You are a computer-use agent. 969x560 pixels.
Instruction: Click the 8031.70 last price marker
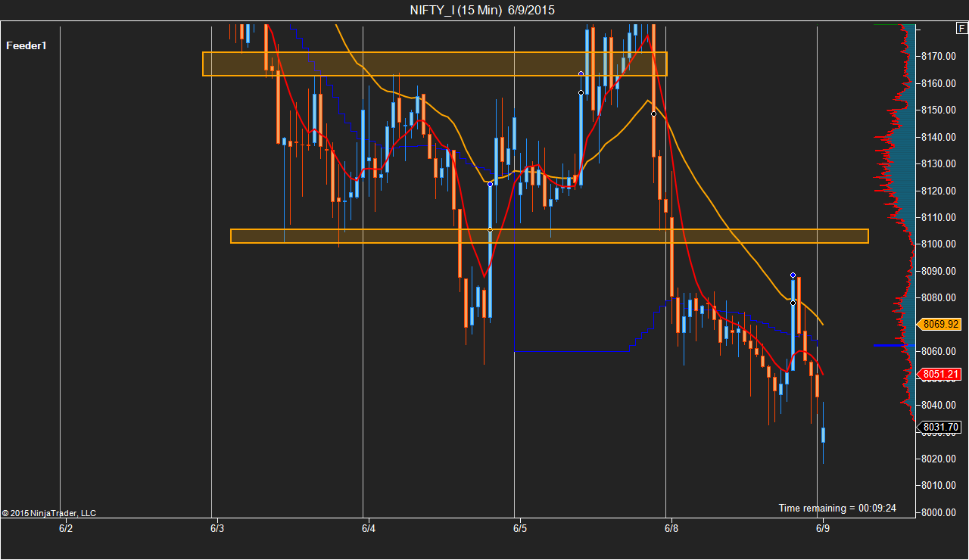click(939, 427)
